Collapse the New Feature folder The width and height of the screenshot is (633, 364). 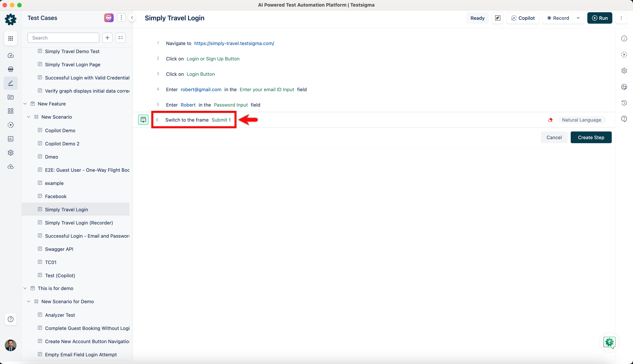(25, 104)
